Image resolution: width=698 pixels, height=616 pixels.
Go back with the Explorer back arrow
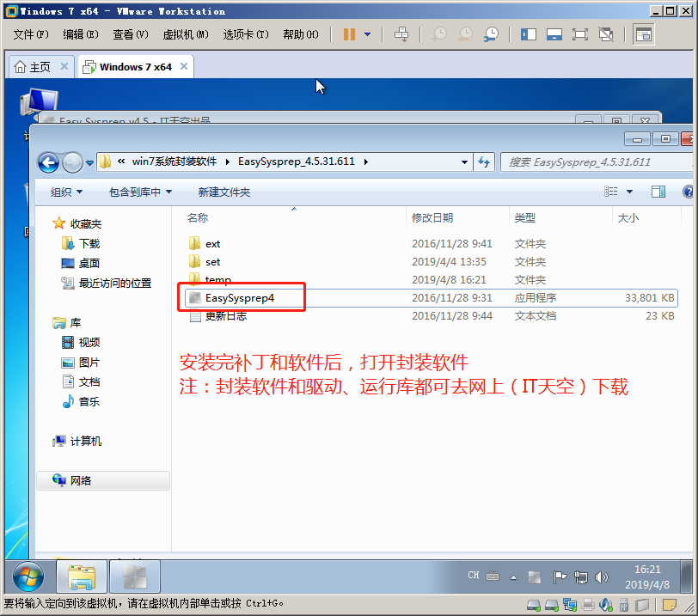point(48,162)
